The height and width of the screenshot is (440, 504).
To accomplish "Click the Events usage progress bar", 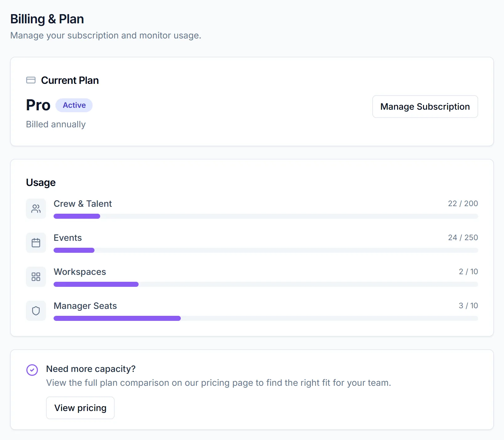I will [266, 250].
